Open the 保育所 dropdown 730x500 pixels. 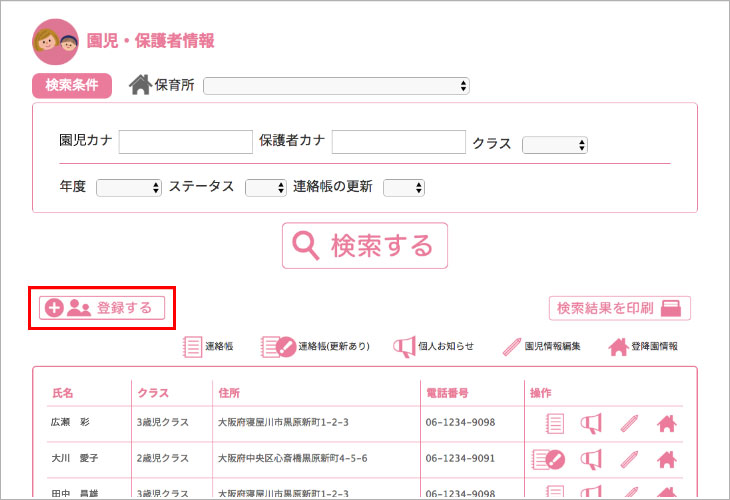[x=336, y=86]
